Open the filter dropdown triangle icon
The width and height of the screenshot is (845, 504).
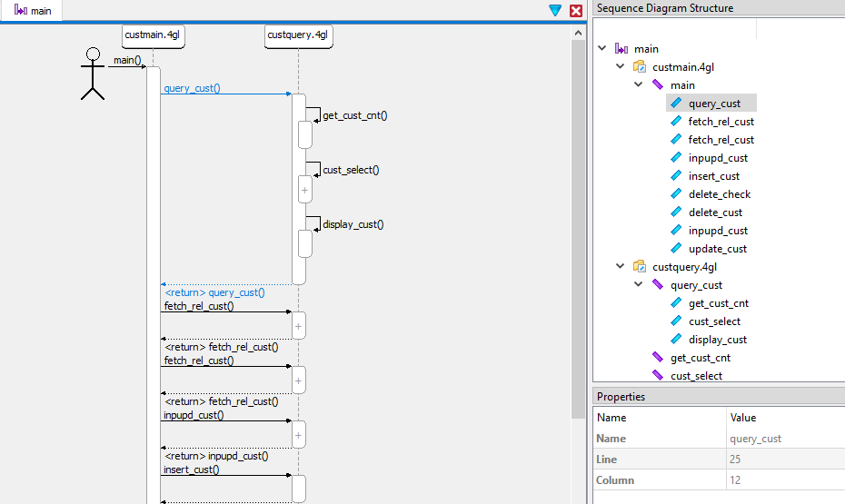[x=555, y=10]
